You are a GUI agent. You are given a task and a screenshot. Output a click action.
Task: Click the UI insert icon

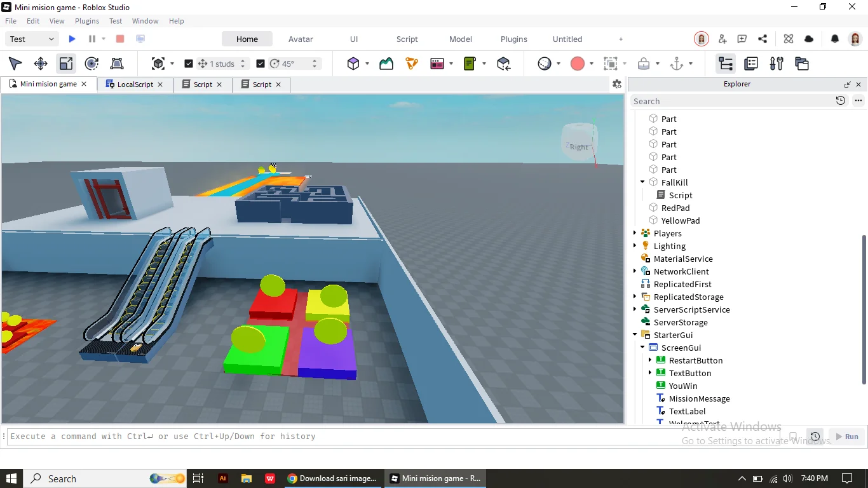(x=437, y=64)
